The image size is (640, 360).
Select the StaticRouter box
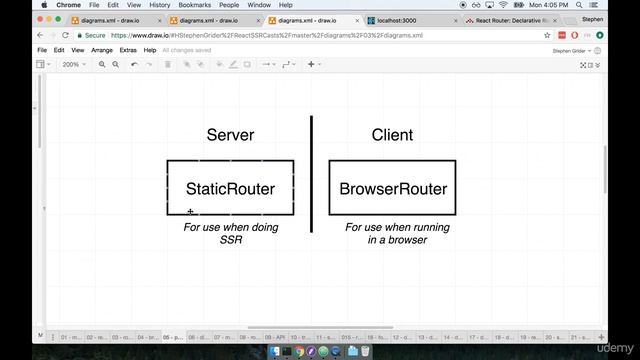(x=230, y=188)
